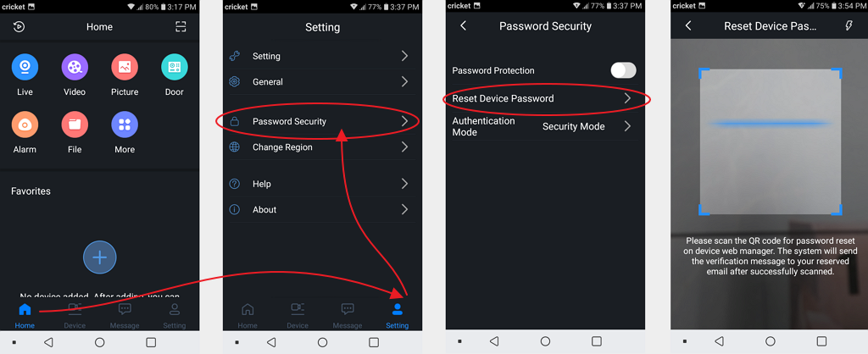Toggle the flashlight icon on the Reset Device screen
Image resolution: width=868 pixels, height=354 pixels.
tap(849, 26)
